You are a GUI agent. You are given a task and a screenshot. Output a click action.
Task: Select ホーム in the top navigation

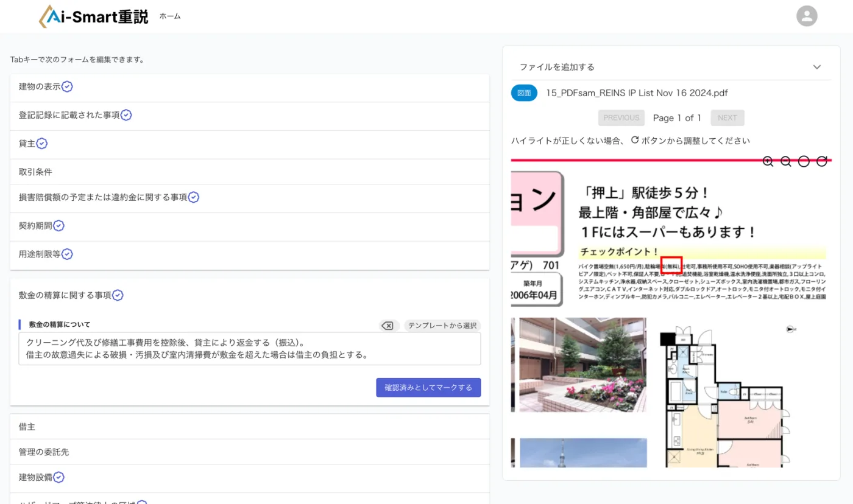pos(169,16)
